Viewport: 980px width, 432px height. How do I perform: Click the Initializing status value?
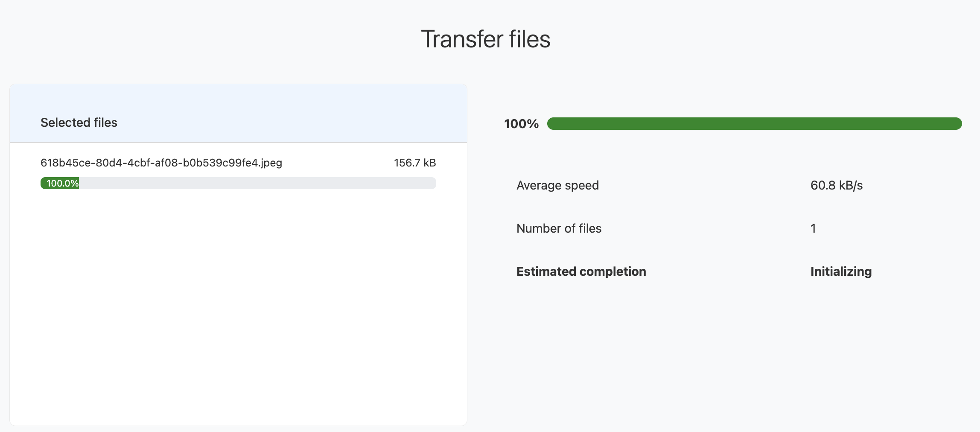841,271
